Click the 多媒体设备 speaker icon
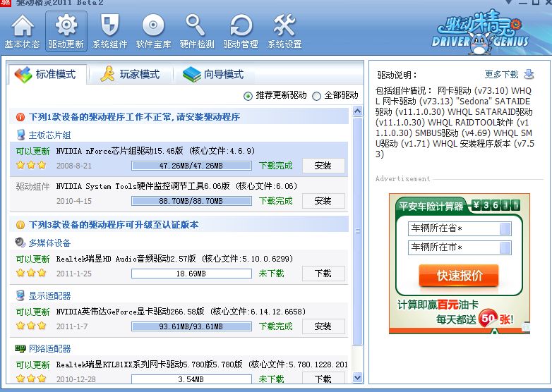The height and width of the screenshot is (392, 552). pos(20,243)
